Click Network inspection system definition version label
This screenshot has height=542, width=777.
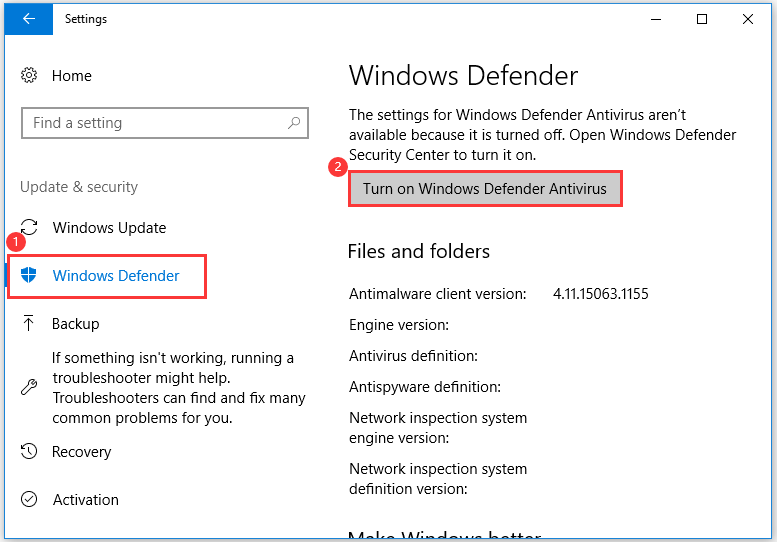(x=438, y=479)
